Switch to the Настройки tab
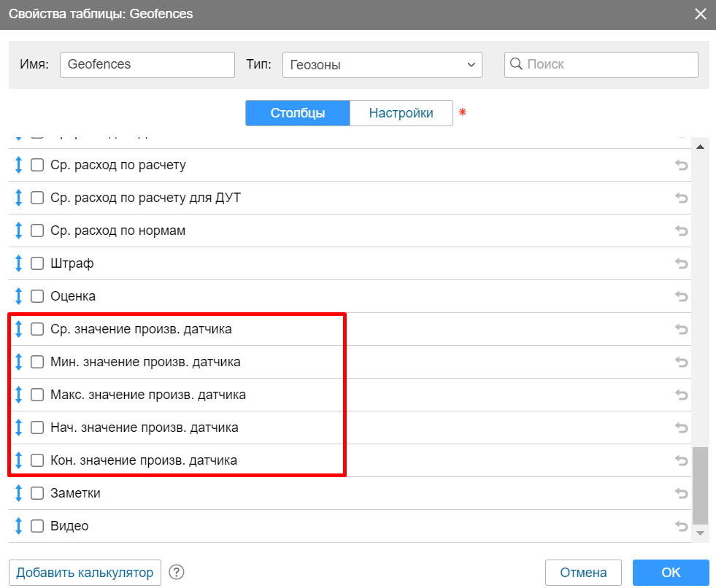Screen dimensions: 716x588 coord(401,113)
